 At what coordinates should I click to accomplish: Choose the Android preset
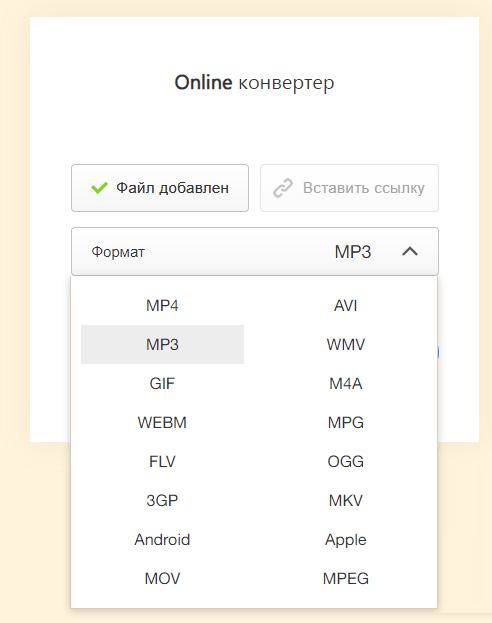(x=162, y=539)
